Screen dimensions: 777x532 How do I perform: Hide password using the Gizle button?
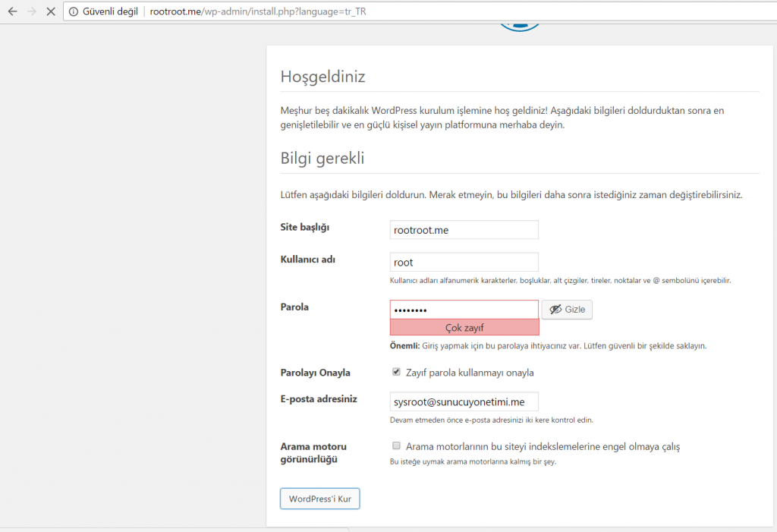coord(567,310)
